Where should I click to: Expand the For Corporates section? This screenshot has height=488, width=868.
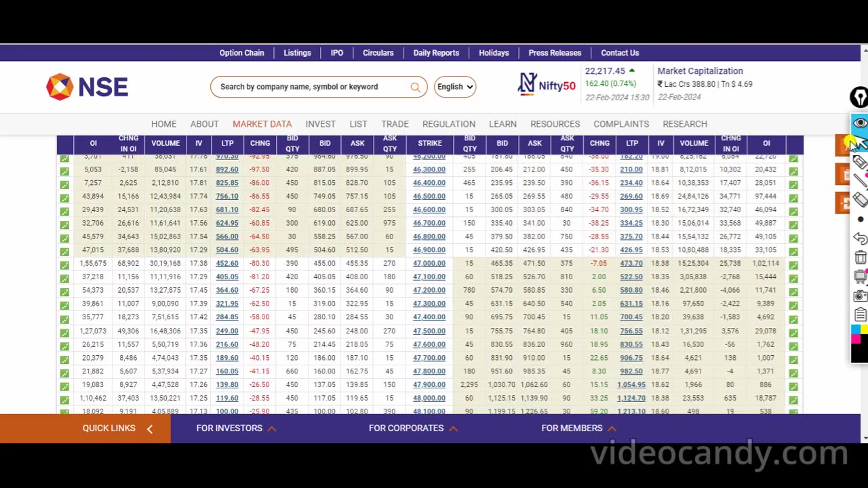coord(413,428)
